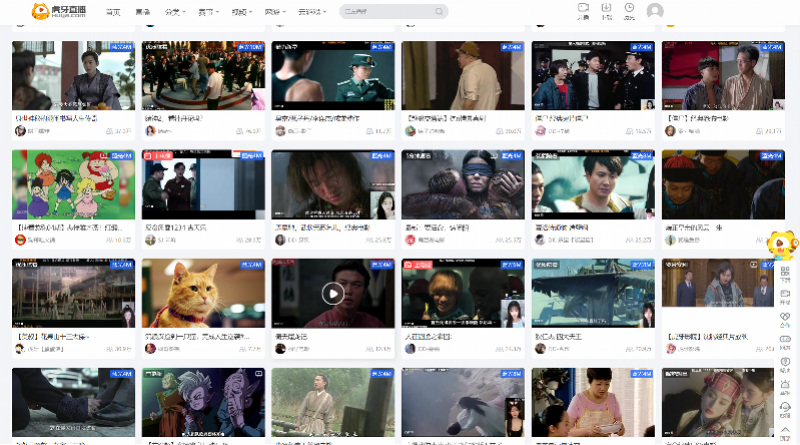Image resolution: width=800 pixels, height=445 pixels.
Task: Click the title under the casino table card
Action: click(174, 118)
